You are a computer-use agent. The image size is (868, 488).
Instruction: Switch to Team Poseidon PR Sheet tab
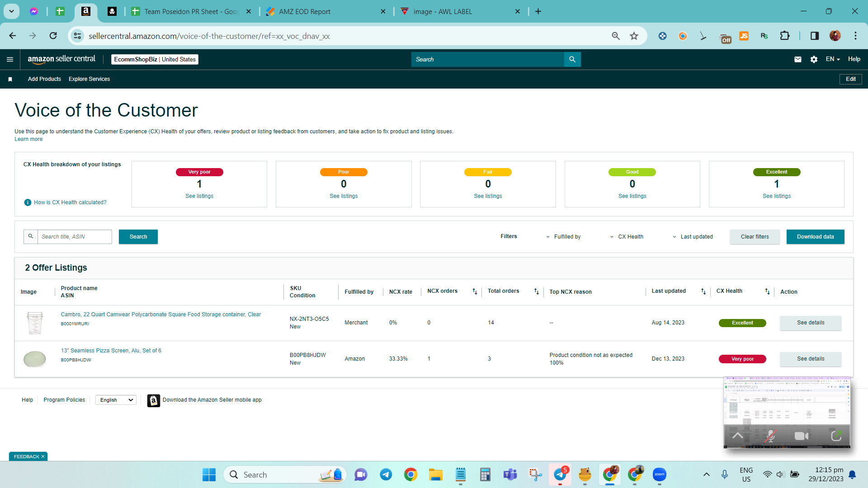point(191,12)
